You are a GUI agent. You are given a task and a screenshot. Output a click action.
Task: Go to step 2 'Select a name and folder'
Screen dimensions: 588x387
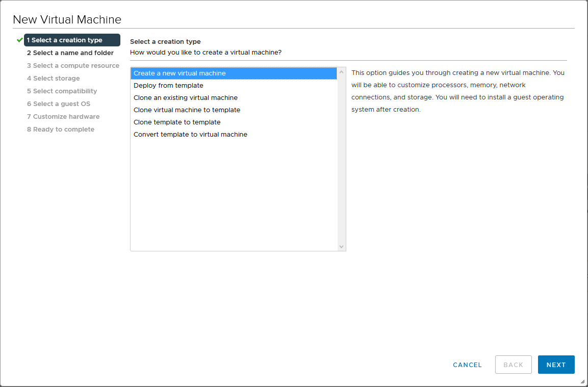pos(70,53)
